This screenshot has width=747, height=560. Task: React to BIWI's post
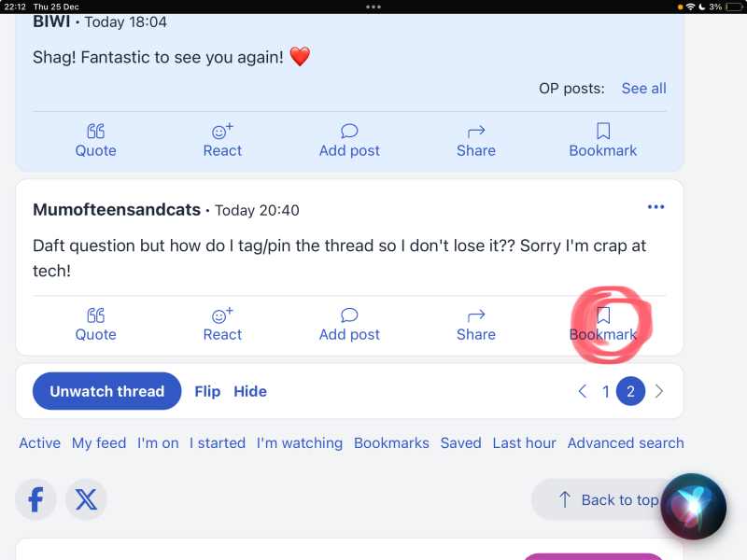(222, 140)
